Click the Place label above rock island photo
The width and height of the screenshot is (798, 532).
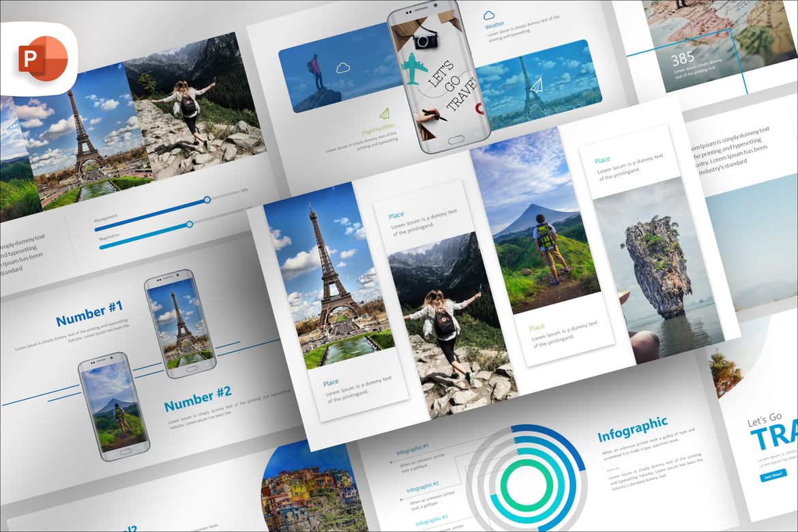tap(602, 160)
